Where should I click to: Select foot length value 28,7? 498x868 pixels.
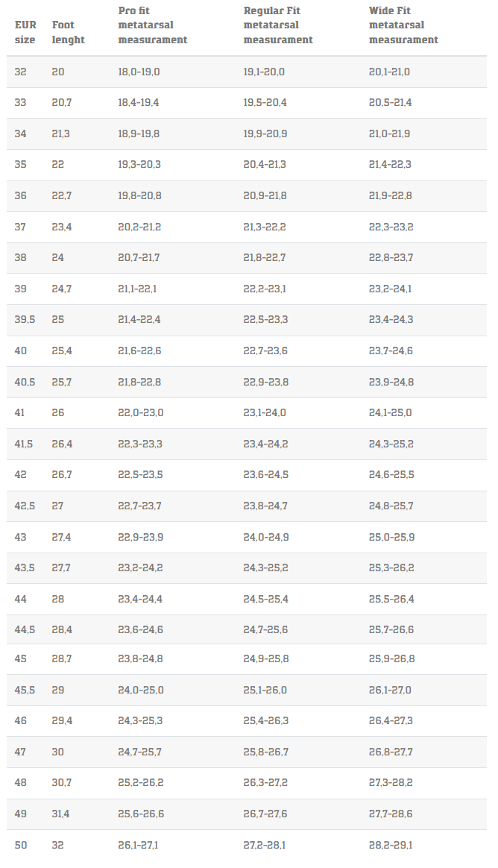62,659
